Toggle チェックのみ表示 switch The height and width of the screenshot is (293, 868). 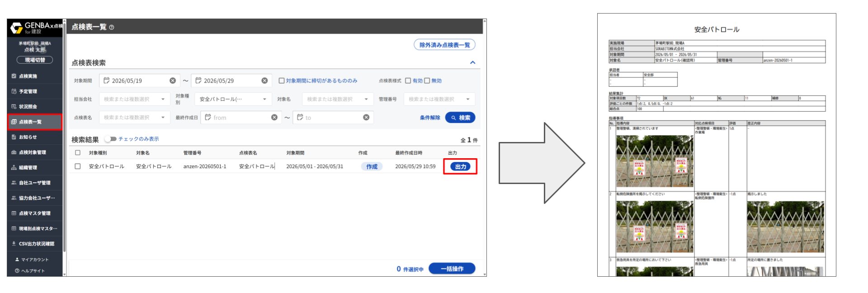click(110, 139)
